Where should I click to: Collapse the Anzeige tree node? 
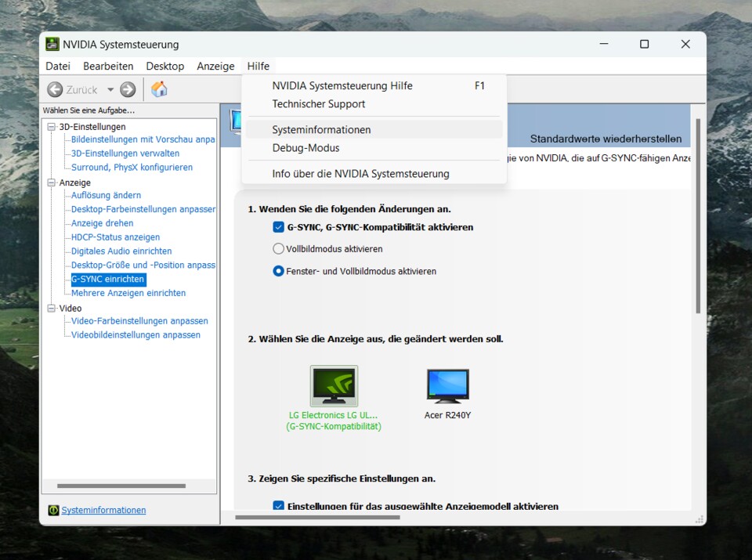click(x=52, y=182)
